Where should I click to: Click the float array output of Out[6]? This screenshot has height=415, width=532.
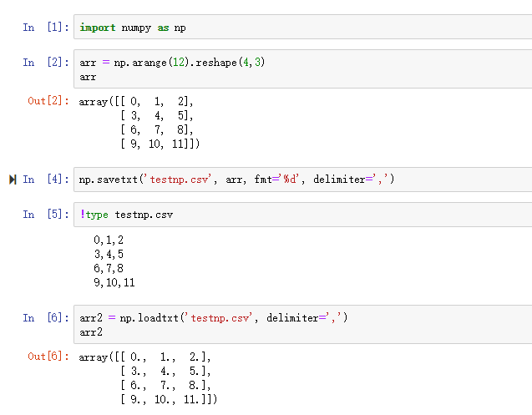point(148,378)
